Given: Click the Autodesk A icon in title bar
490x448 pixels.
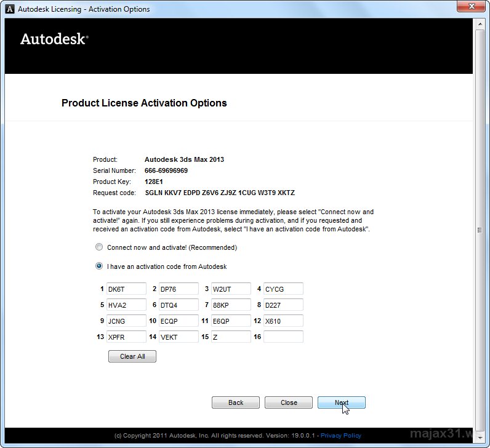Looking at the screenshot, I should pos(10,9).
